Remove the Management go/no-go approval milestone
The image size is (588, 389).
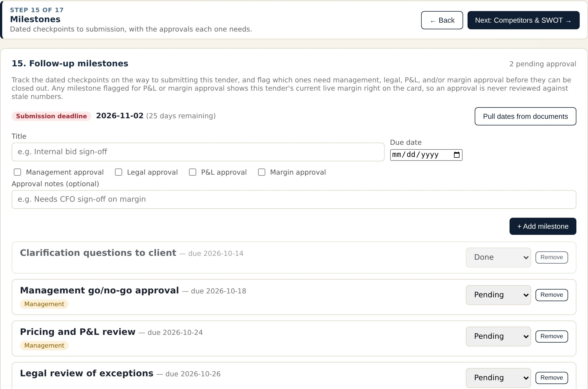(552, 295)
